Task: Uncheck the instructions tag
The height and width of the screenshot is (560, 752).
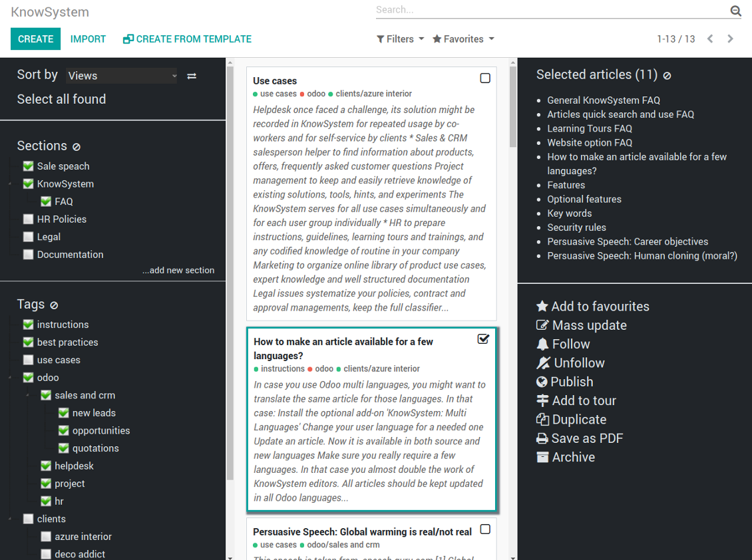Action: (29, 325)
